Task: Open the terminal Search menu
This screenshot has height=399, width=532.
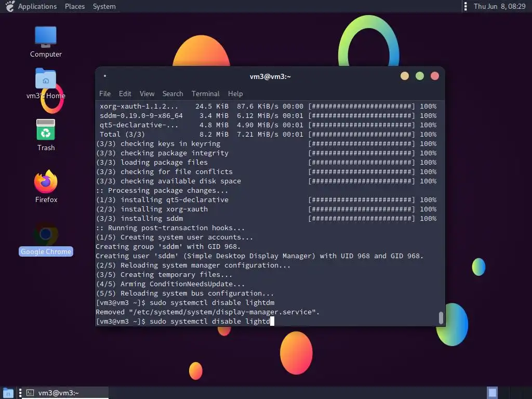Action: [172, 94]
